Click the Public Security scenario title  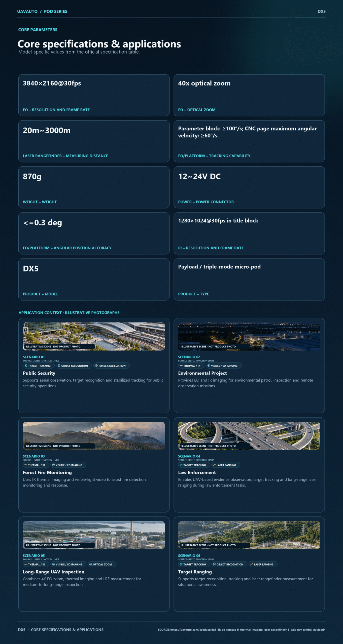[x=39, y=373]
